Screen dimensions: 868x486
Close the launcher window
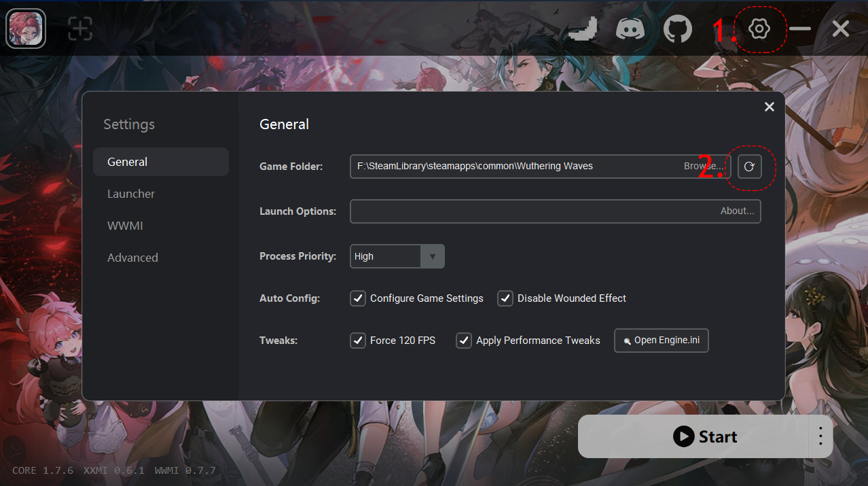pos(841,29)
